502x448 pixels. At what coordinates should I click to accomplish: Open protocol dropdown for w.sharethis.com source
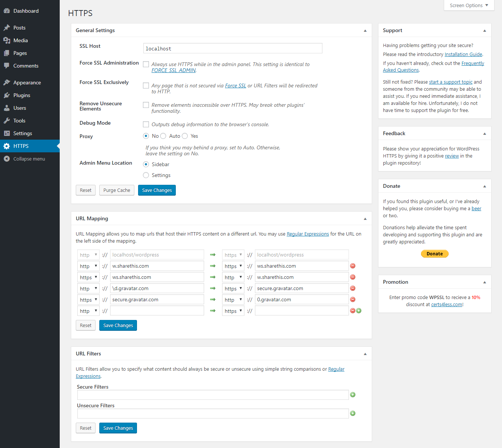coord(88,266)
